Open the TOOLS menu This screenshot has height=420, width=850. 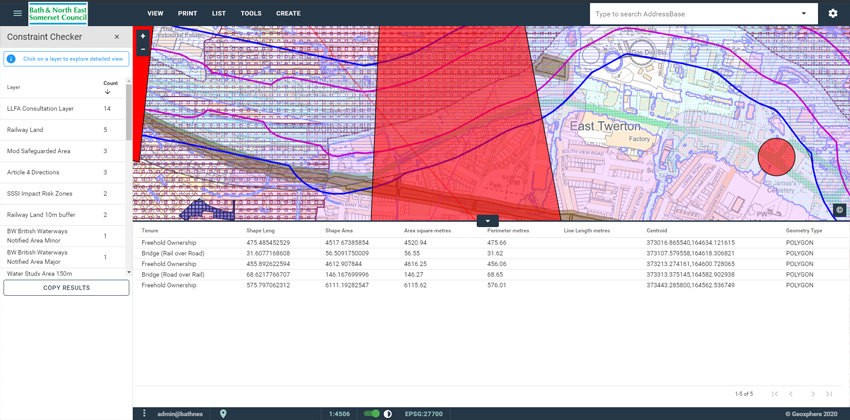251,14
